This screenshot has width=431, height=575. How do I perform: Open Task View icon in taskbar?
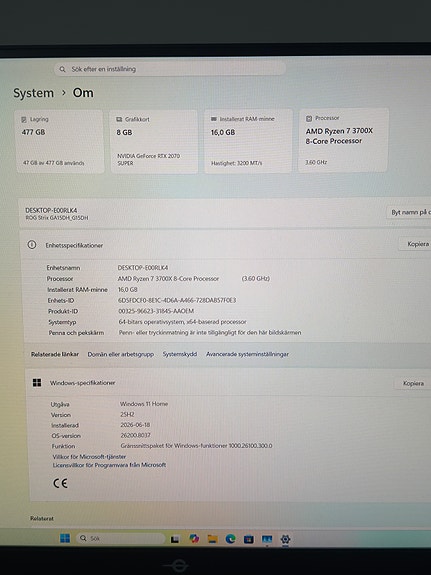(x=175, y=539)
